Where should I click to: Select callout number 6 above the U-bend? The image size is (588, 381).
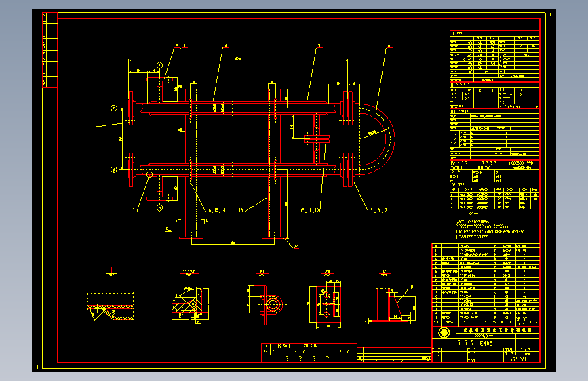click(389, 46)
